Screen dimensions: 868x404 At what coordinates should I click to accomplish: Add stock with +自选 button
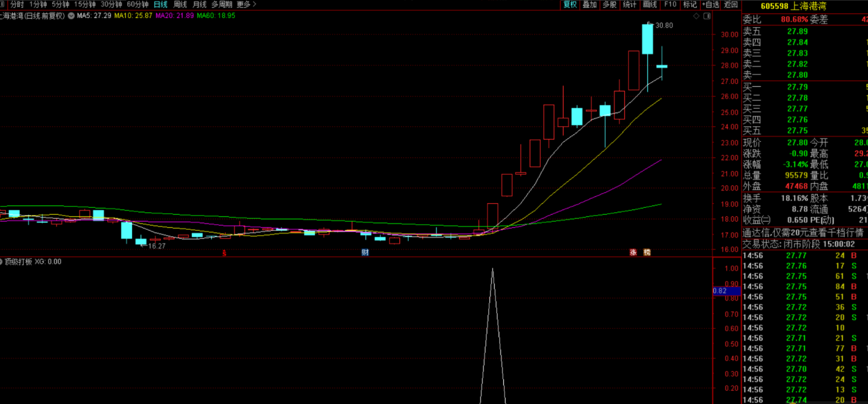710,4
